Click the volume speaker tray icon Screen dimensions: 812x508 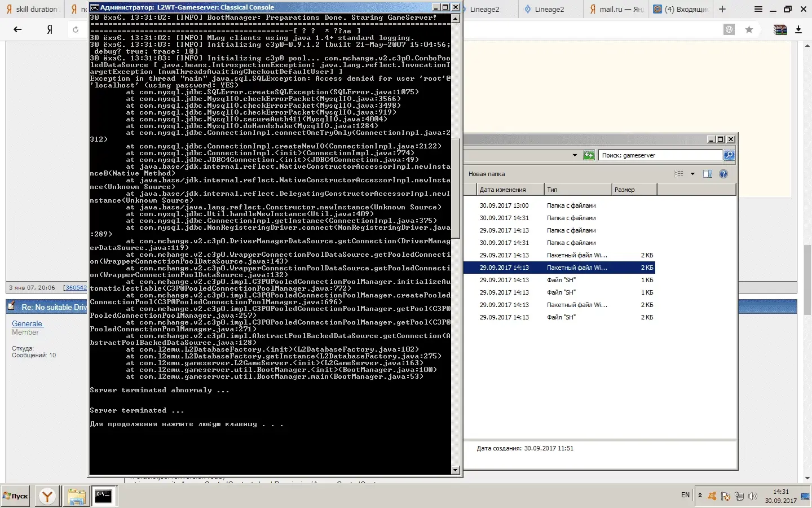pos(753,496)
